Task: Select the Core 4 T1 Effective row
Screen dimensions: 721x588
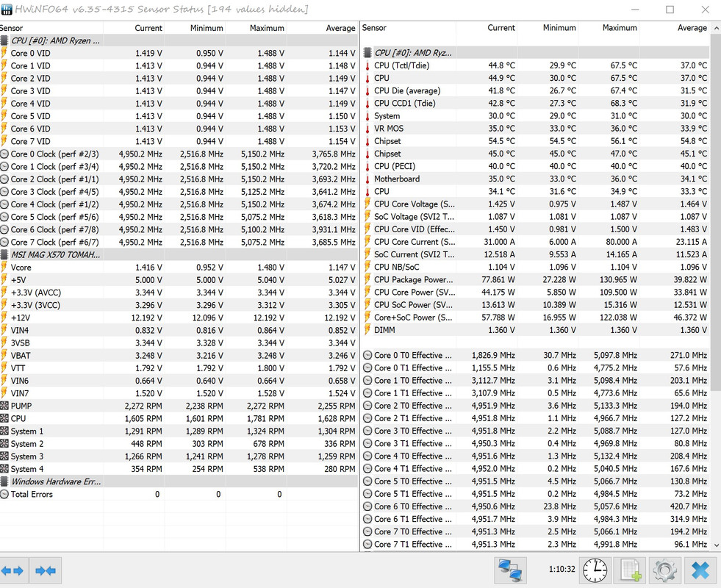Action: coord(536,469)
